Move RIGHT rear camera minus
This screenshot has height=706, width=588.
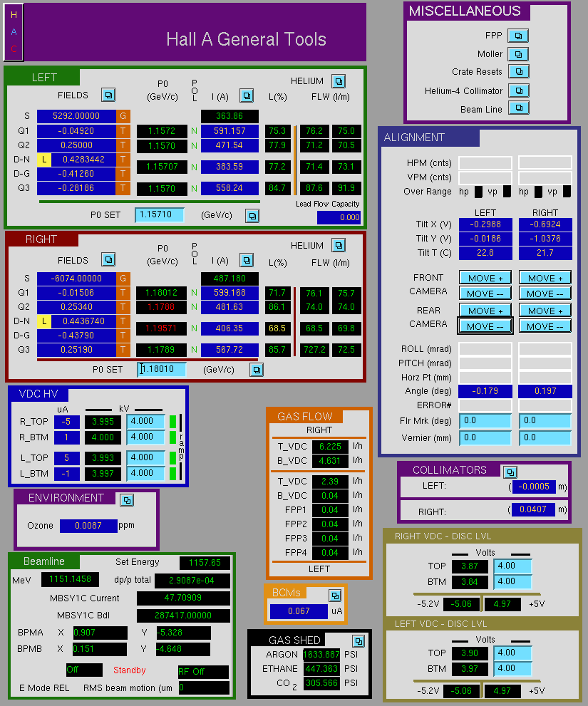545,326
